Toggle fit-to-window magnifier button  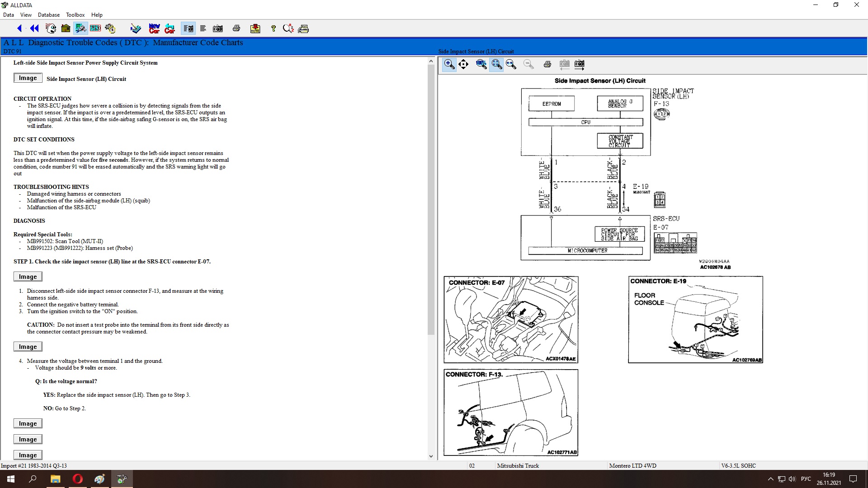click(496, 64)
